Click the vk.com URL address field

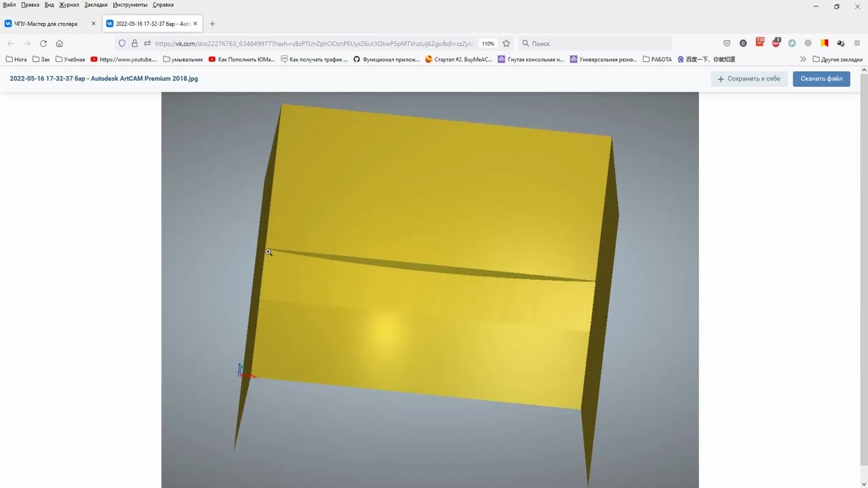coord(314,43)
